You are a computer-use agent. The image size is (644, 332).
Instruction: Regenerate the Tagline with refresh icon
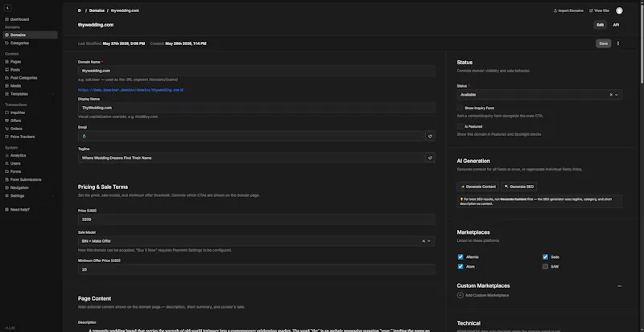pyautogui.click(x=430, y=158)
